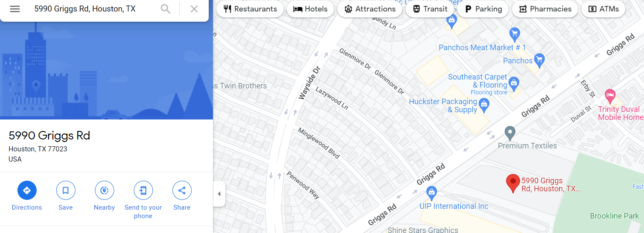The height and width of the screenshot is (233, 644).
Task: Click Send to your phone icon
Action: [143, 190]
